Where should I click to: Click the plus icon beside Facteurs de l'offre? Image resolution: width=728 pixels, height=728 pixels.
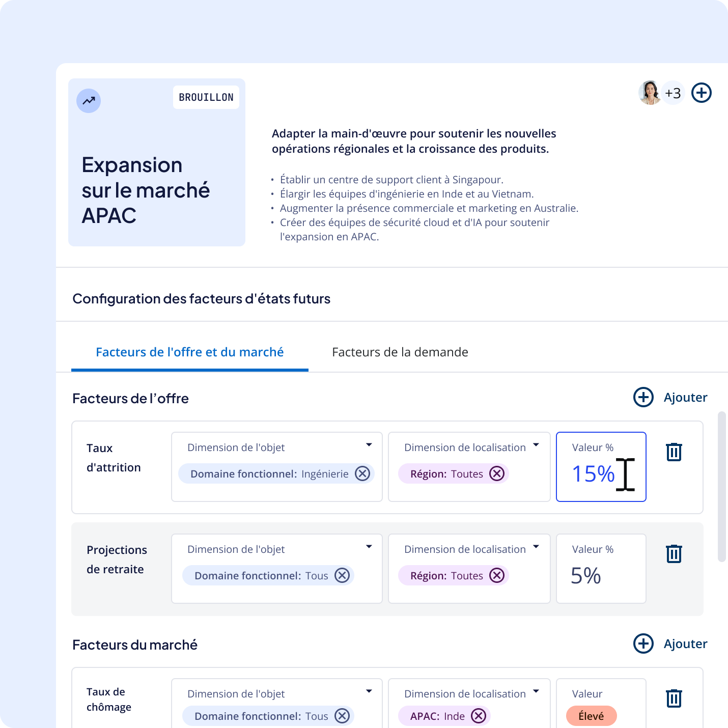[643, 398]
